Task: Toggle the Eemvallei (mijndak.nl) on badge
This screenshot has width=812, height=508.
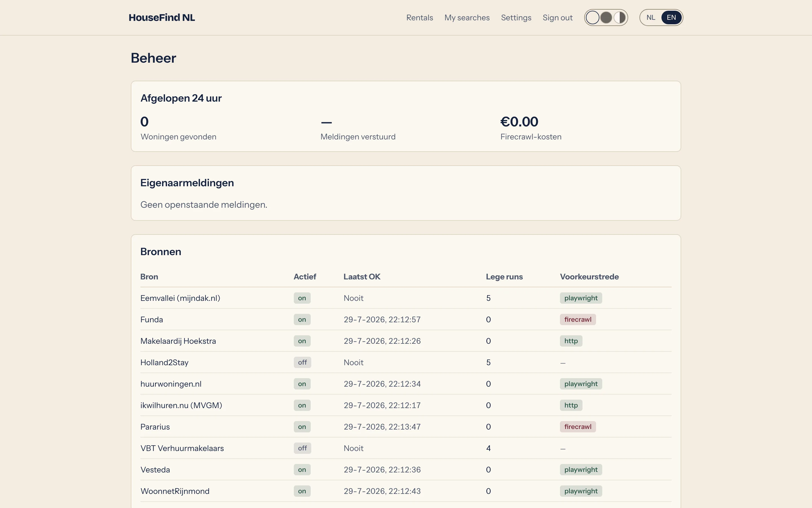Action: 302,298
